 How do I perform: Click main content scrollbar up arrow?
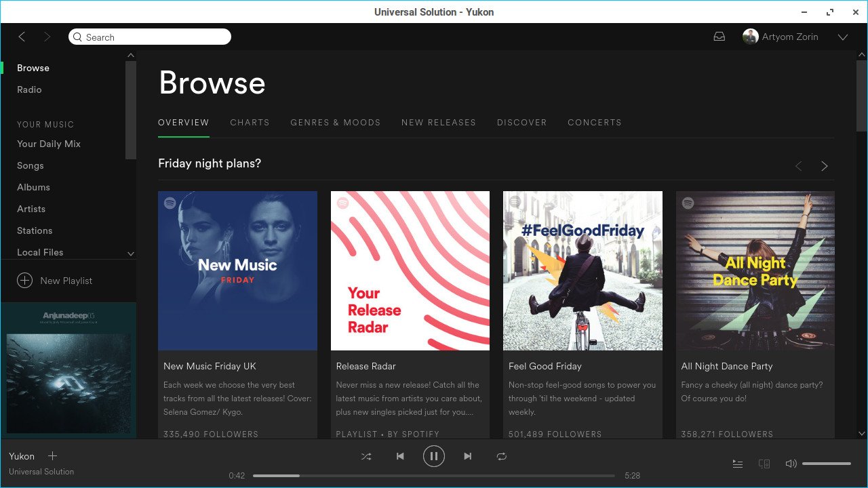click(x=862, y=56)
